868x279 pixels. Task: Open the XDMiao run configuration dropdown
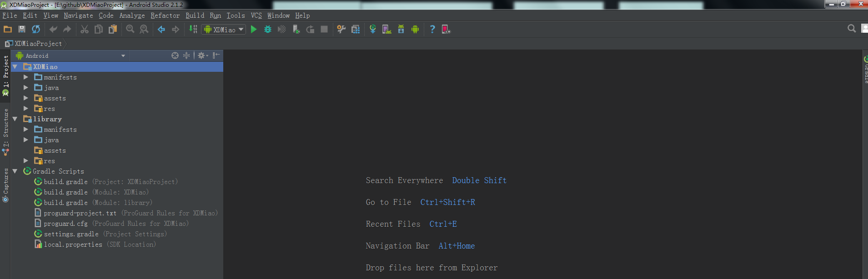tap(224, 30)
